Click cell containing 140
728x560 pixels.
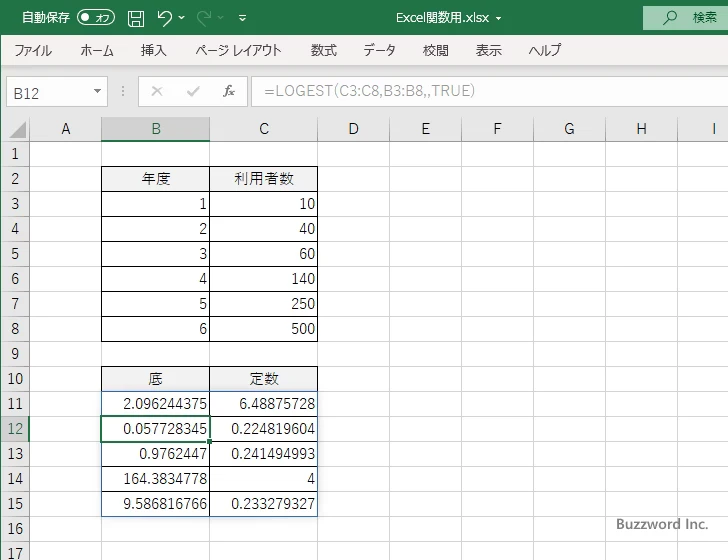[x=264, y=279]
